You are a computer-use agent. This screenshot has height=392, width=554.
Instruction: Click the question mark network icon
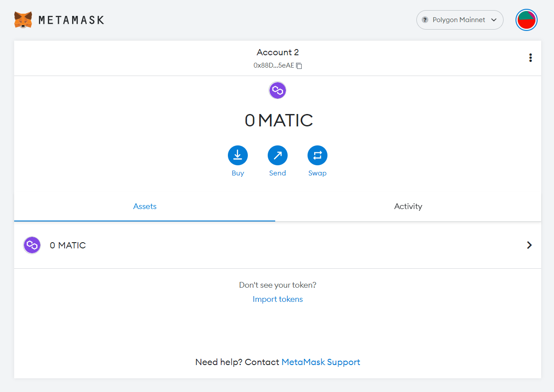pos(425,20)
